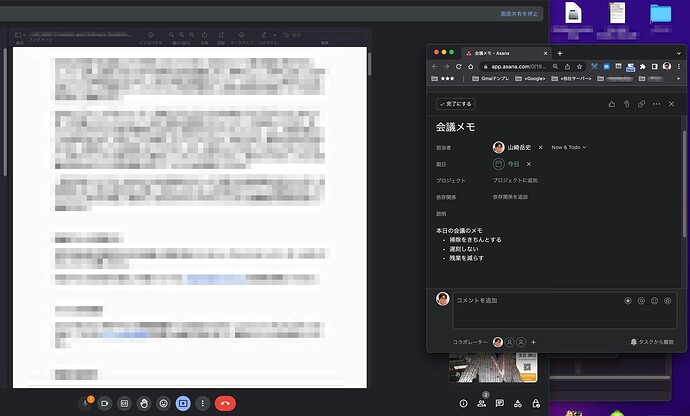Show more bookmarks with the » chevron
Image resolution: width=690 pixels, height=416 pixels.
678,79
